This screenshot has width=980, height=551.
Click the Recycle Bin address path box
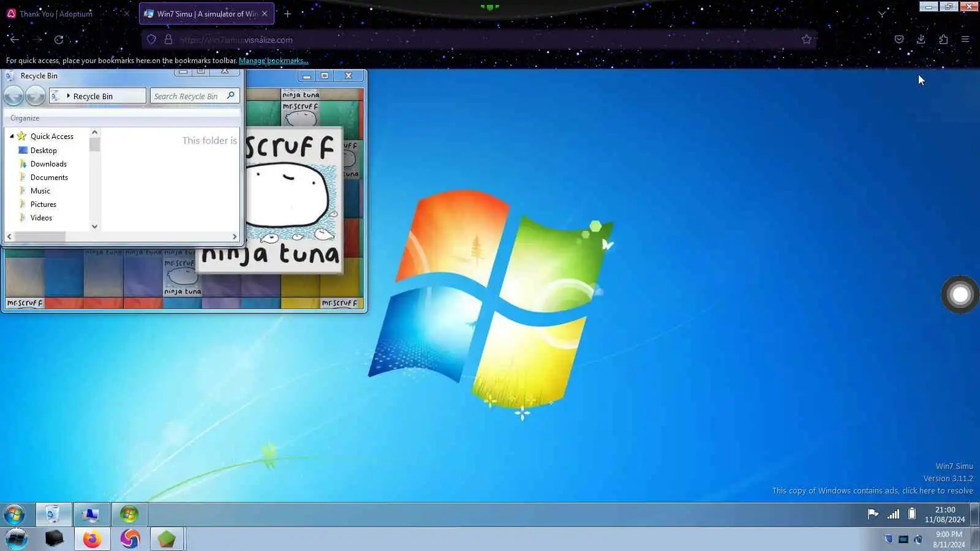(x=98, y=96)
